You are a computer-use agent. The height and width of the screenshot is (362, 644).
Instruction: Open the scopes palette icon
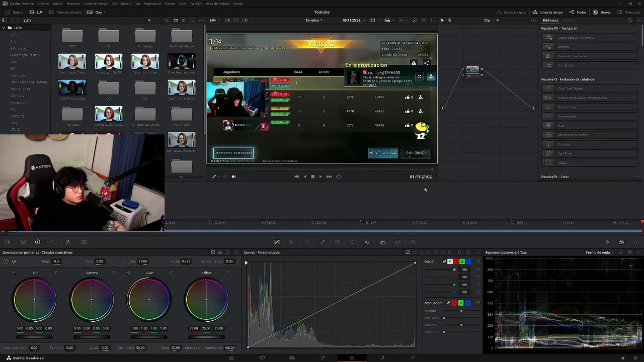[621, 242]
